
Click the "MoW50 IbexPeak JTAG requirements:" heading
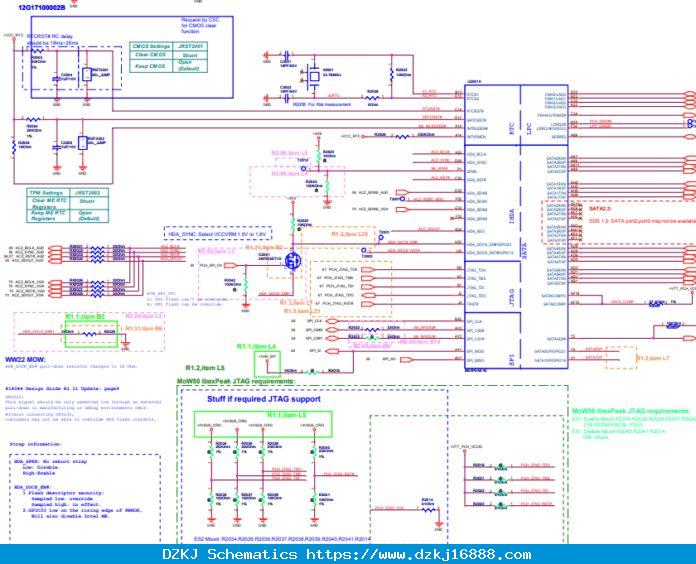235,381
